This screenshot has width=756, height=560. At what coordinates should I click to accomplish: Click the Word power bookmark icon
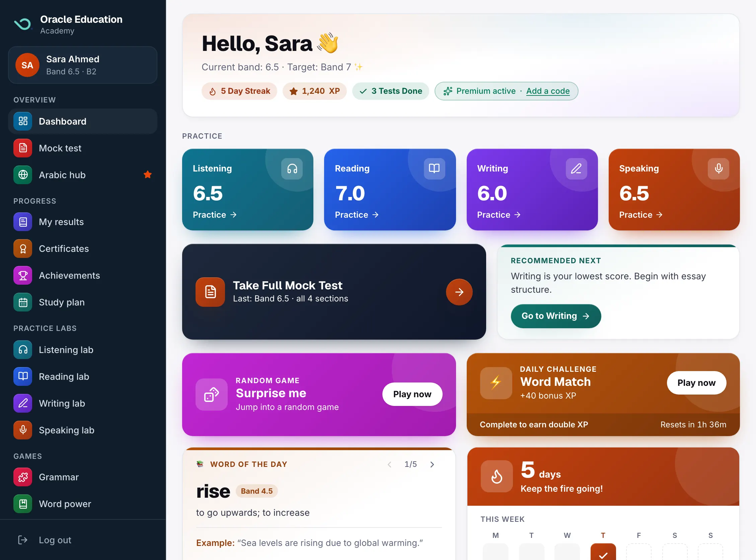coord(23,504)
